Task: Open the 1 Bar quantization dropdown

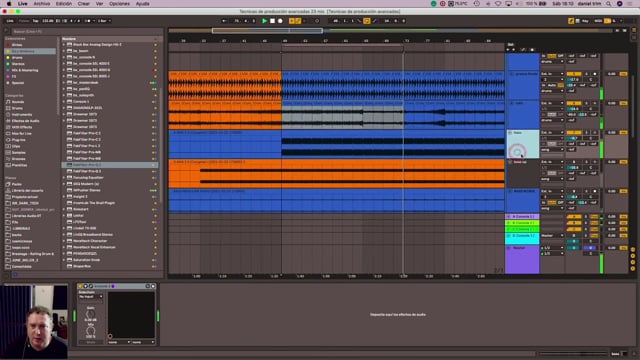Action: [x=104, y=21]
